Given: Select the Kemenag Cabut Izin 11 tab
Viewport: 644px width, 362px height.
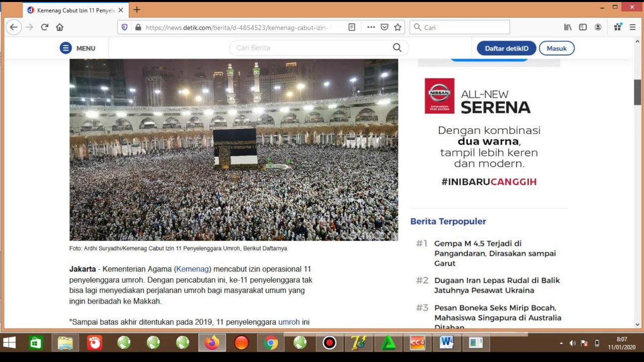Looking at the screenshot, I should tap(75, 10).
